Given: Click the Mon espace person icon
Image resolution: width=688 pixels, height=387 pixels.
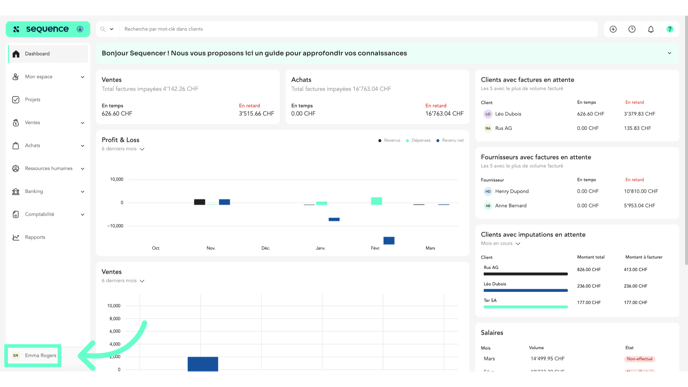Looking at the screenshot, I should [x=16, y=77].
